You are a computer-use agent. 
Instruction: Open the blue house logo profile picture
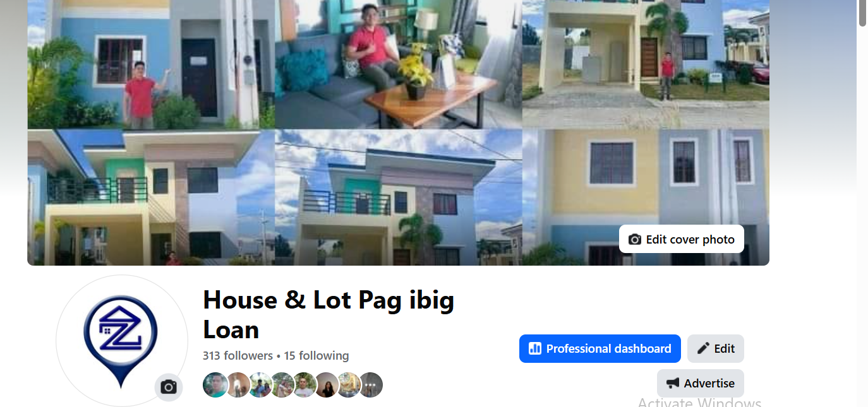pos(121,341)
